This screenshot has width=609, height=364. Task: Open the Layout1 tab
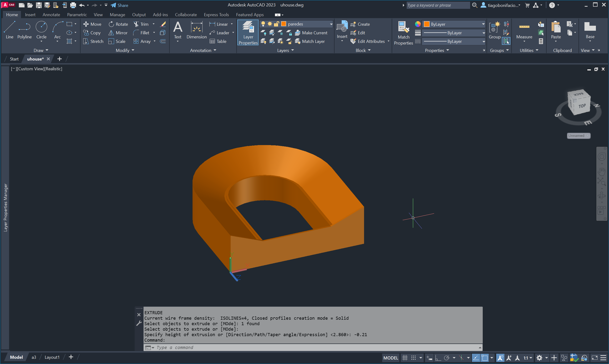coord(52,357)
